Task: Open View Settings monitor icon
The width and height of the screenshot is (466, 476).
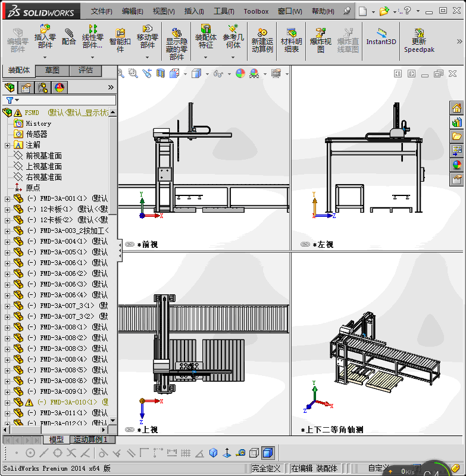Action: 276,73
